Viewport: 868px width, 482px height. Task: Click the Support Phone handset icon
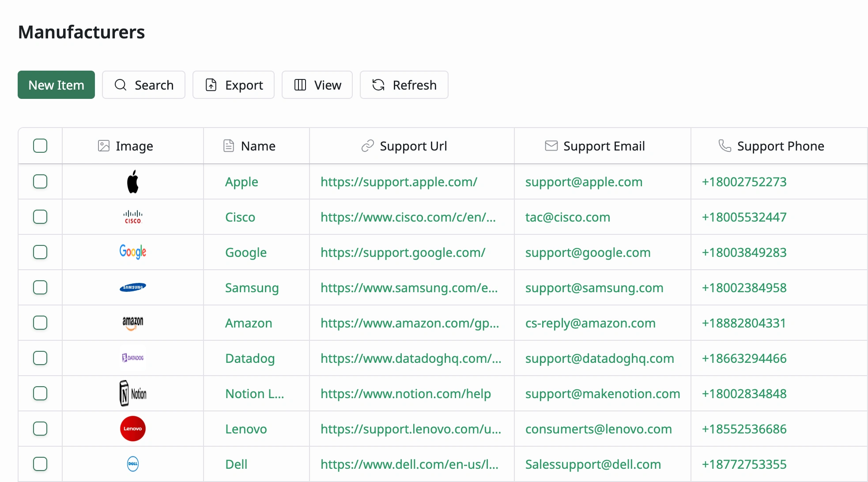point(725,146)
